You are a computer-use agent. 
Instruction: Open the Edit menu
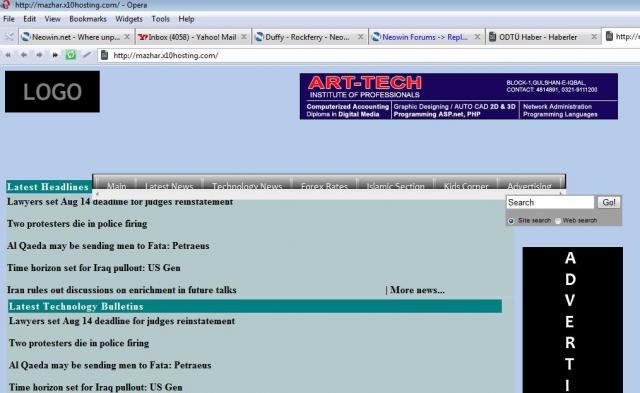(29, 19)
